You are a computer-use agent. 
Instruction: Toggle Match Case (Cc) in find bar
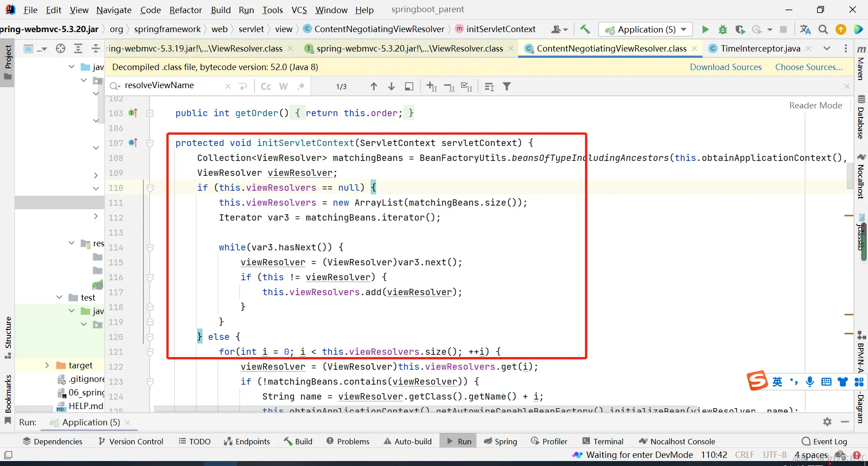[x=266, y=86]
